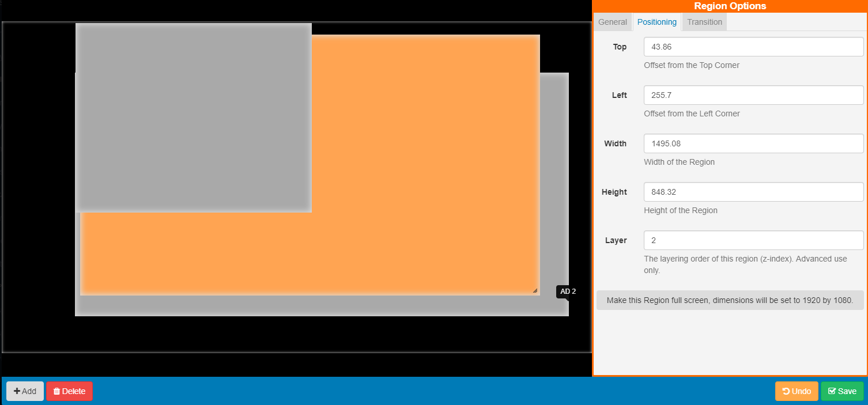Click the Delete button
The height and width of the screenshot is (405, 868).
point(69,391)
